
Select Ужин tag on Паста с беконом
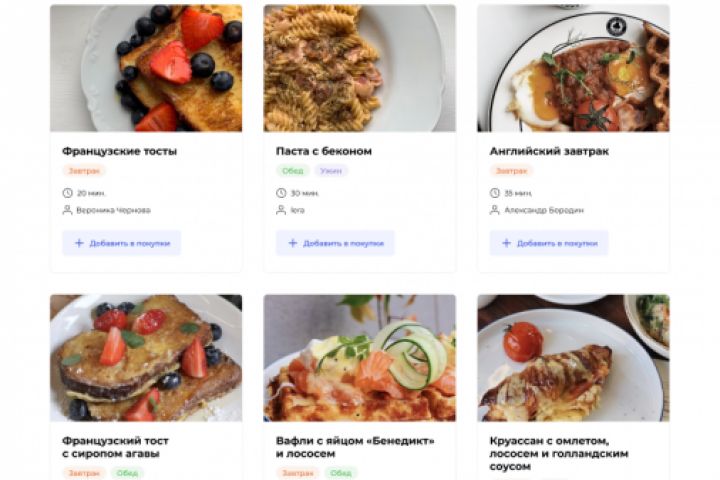(330, 171)
